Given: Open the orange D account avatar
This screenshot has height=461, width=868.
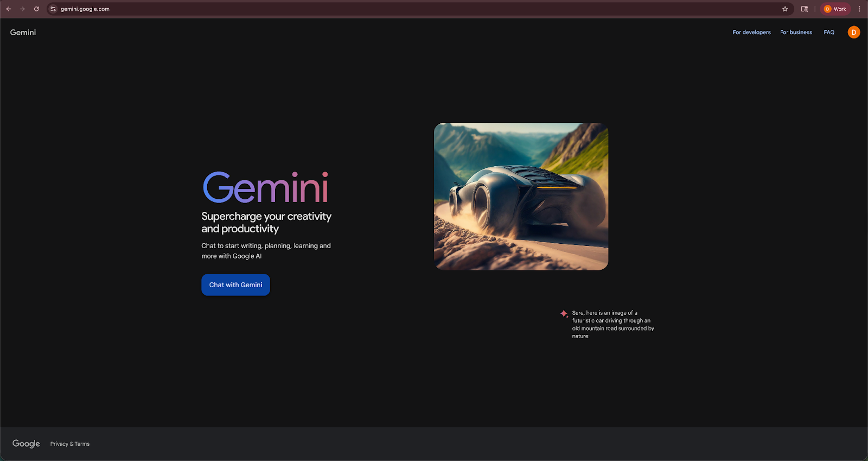Looking at the screenshot, I should [x=854, y=33].
